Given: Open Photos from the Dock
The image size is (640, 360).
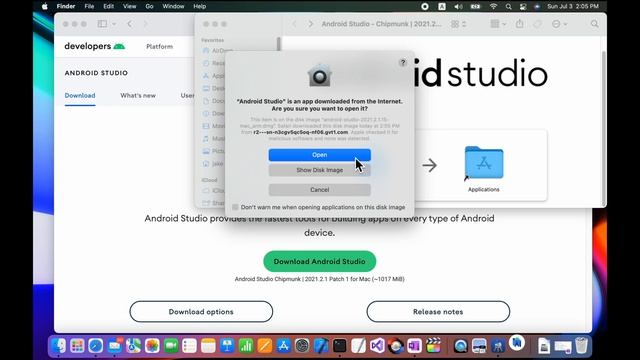Looking at the screenshot, I should click(x=152, y=346).
